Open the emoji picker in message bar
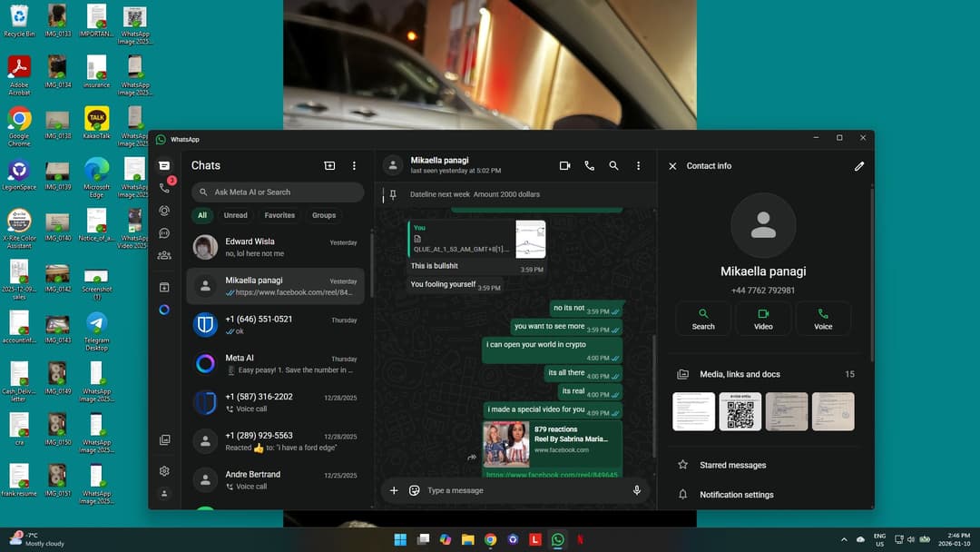Image resolution: width=980 pixels, height=552 pixels. (414, 491)
